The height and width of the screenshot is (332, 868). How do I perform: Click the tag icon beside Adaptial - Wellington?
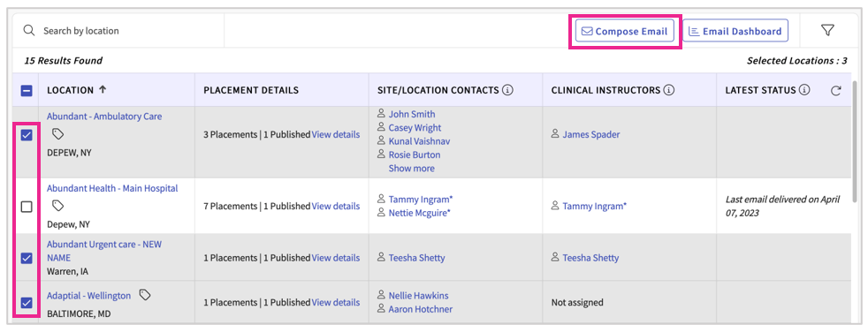[145, 296]
